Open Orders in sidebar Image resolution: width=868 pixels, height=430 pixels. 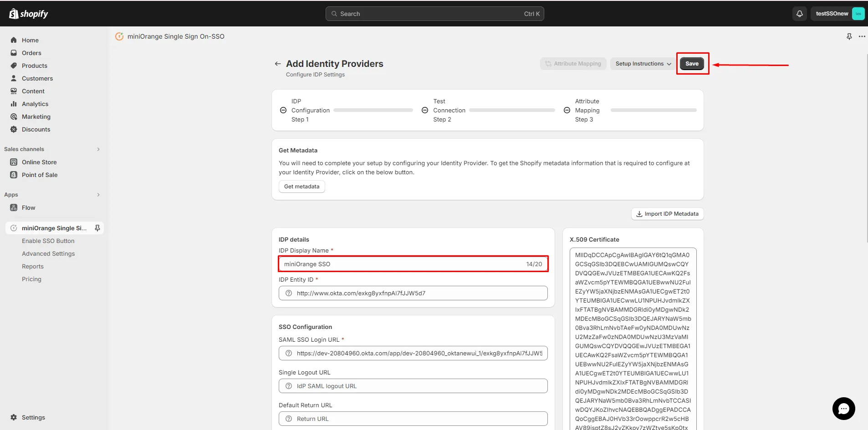coord(31,53)
